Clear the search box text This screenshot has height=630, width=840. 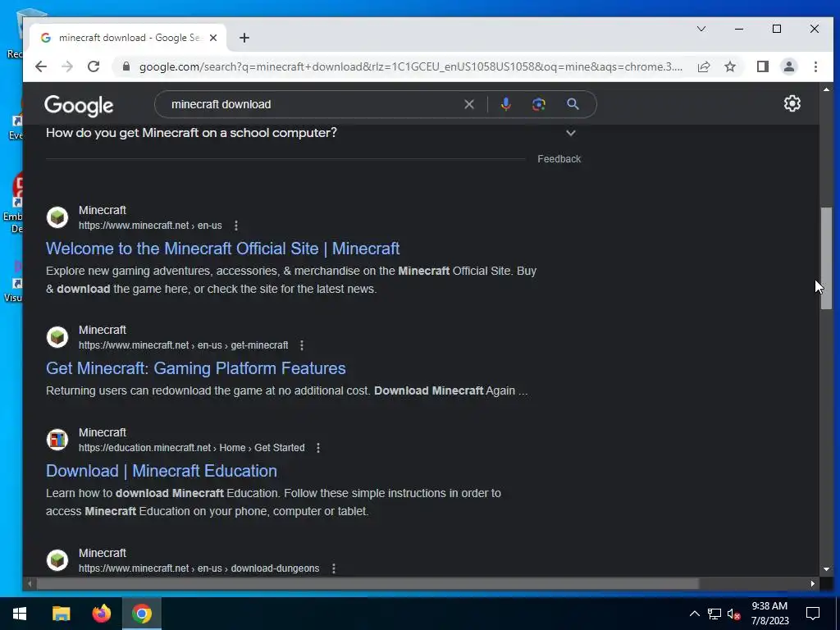click(468, 104)
